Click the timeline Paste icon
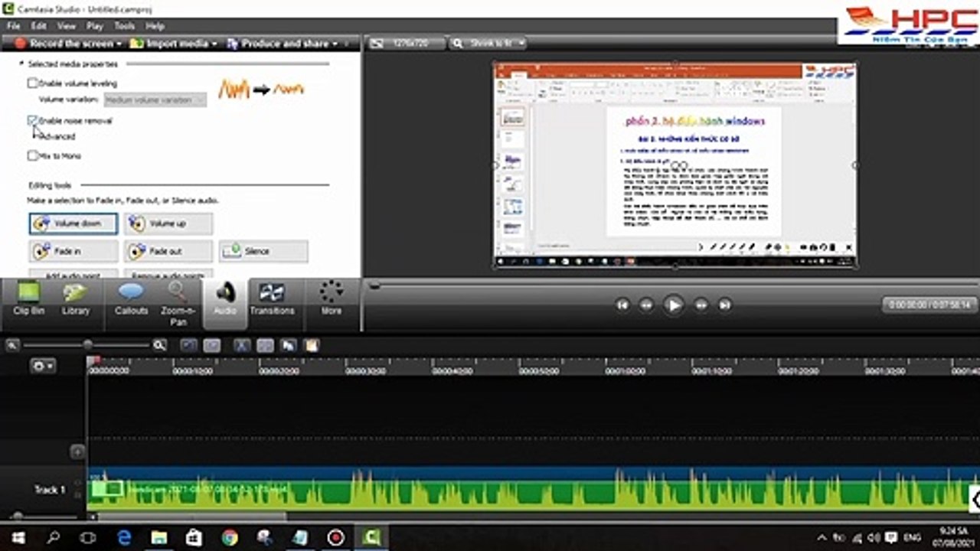 point(311,346)
